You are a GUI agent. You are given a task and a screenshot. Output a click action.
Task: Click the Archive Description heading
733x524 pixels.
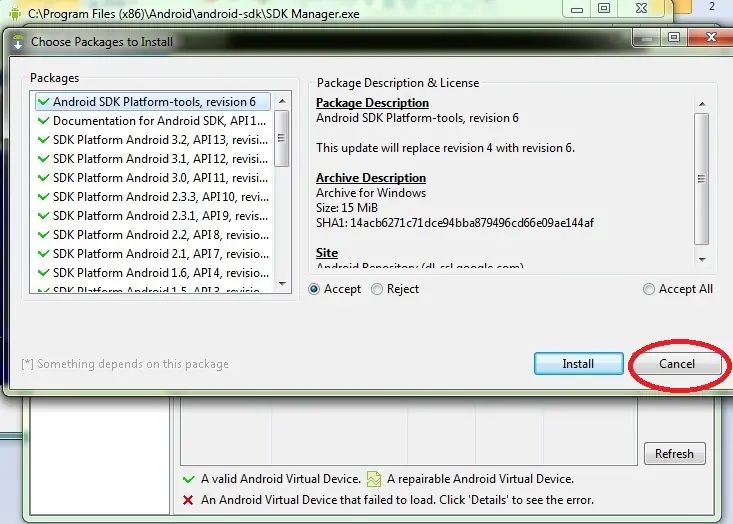point(371,178)
